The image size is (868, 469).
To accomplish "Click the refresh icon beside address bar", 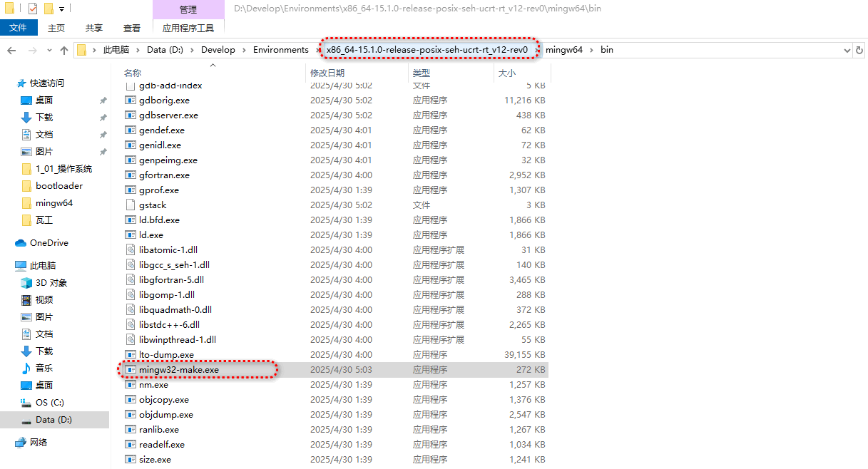I will [x=860, y=50].
